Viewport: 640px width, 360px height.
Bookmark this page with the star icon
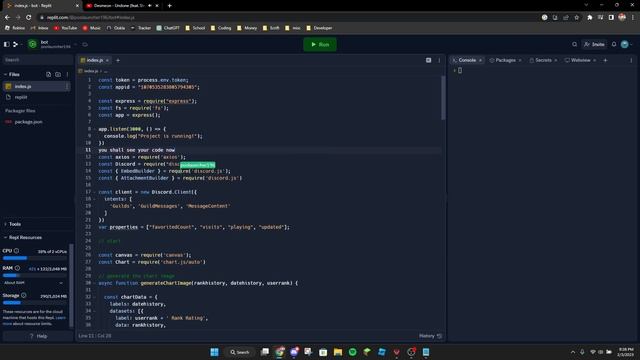576,18
